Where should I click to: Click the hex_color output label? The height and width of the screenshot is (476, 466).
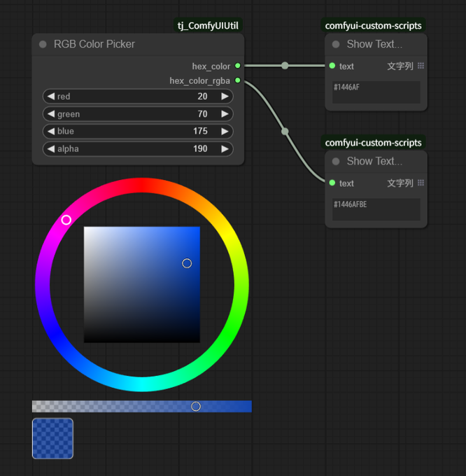tap(211, 66)
